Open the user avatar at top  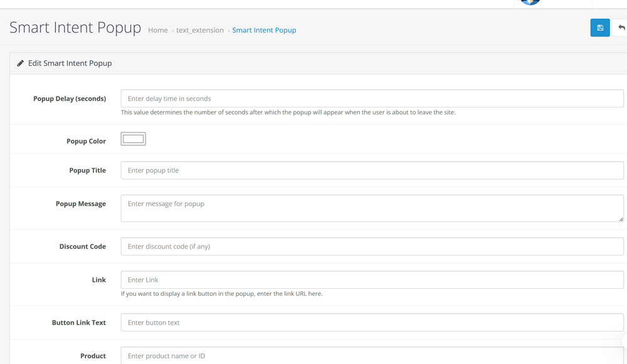(530, 2)
